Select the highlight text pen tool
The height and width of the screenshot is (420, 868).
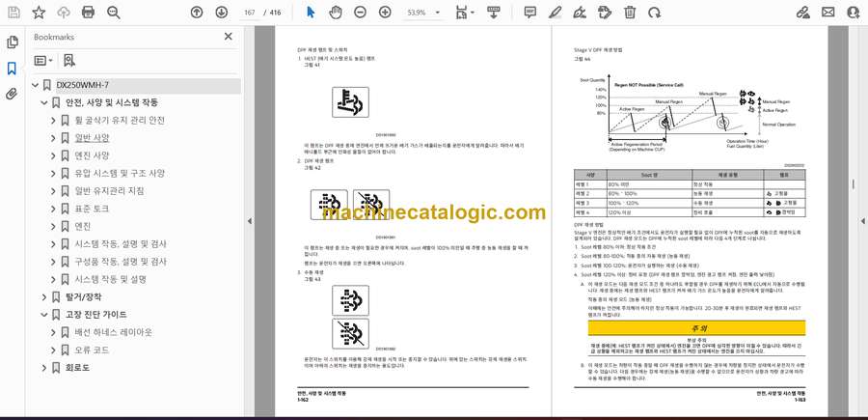point(556,13)
